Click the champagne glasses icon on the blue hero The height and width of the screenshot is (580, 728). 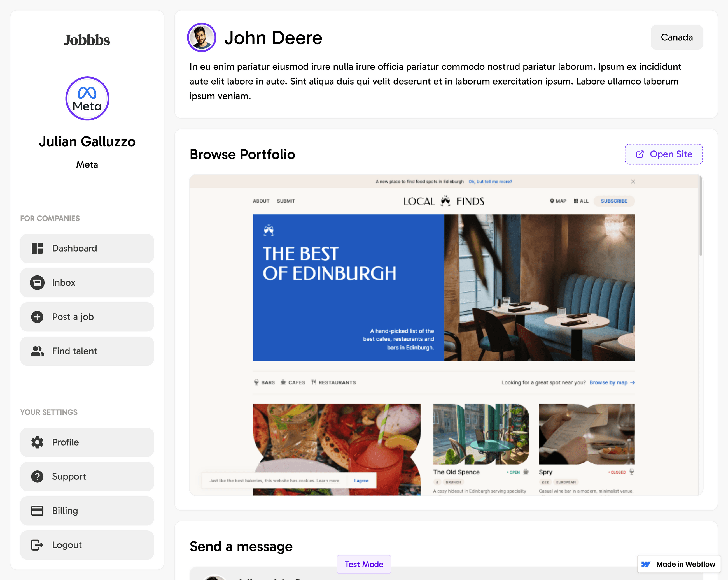(269, 230)
